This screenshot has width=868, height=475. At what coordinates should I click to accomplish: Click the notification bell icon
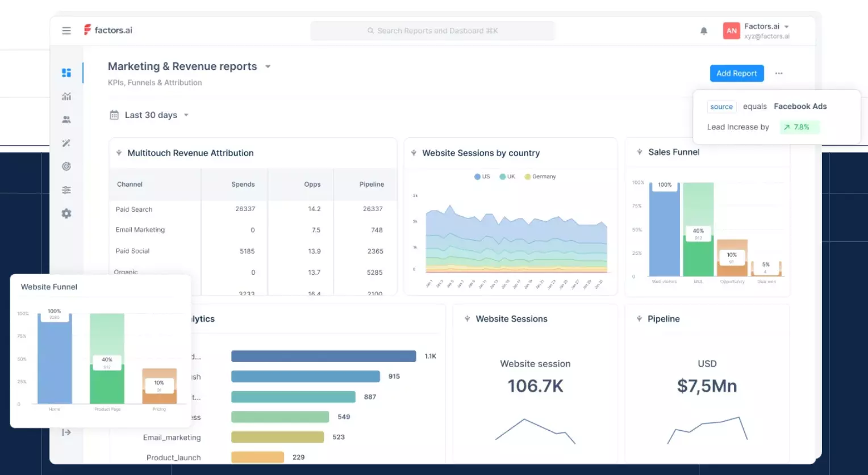pyautogui.click(x=703, y=31)
